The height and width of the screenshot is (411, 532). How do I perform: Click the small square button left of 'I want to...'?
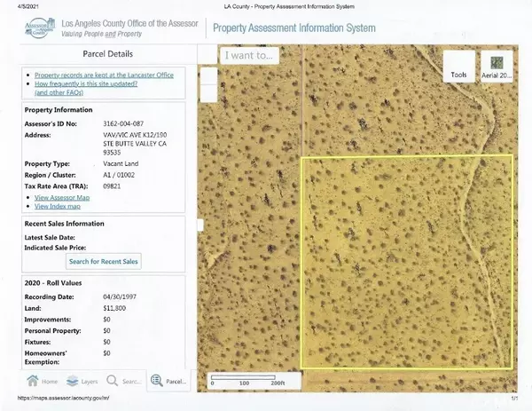click(207, 55)
